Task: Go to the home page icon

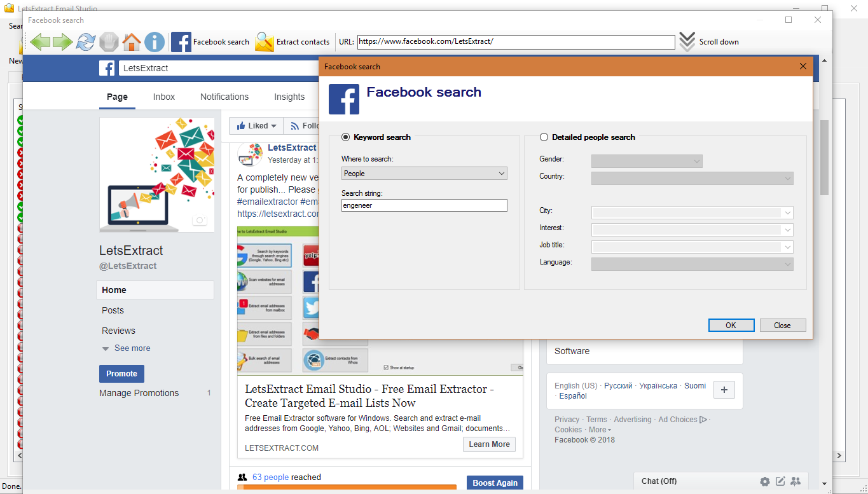Action: tap(132, 42)
